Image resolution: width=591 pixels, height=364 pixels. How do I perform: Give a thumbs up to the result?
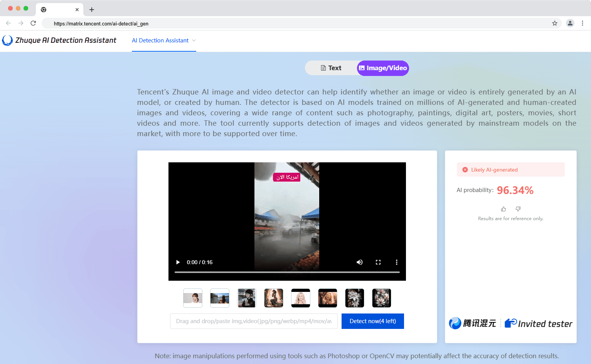tap(503, 209)
